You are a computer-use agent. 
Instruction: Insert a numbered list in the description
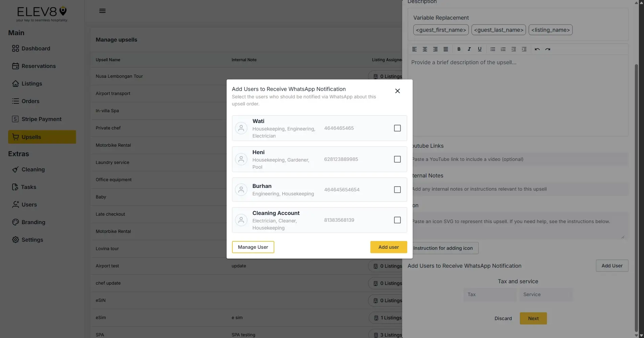coord(503,49)
